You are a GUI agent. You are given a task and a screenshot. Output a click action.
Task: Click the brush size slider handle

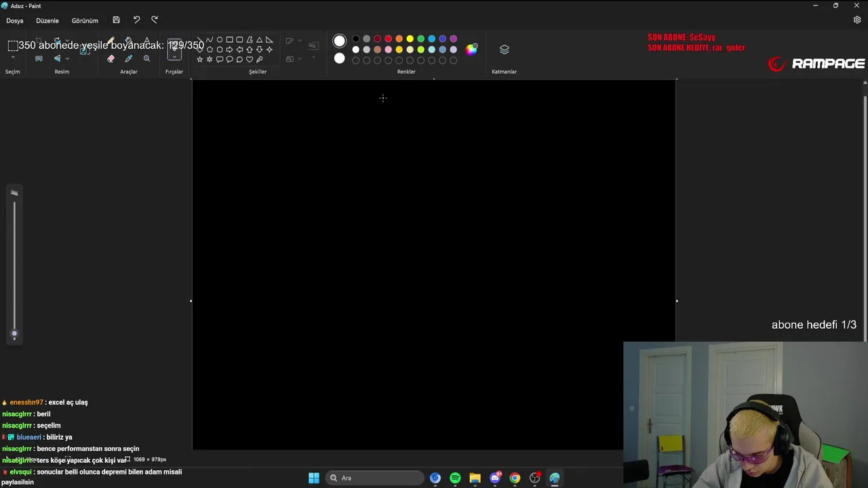tap(14, 333)
